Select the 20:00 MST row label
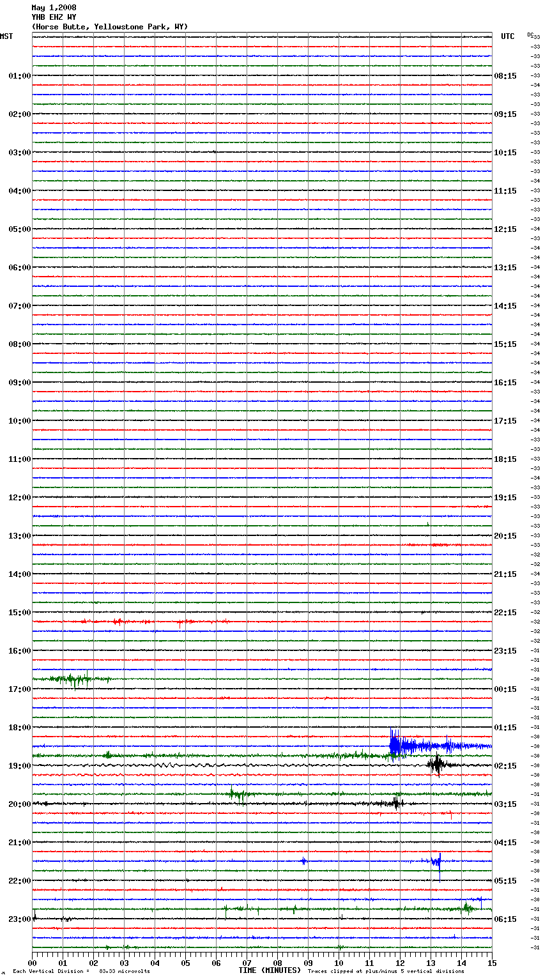The height and width of the screenshot is (980, 543). (20, 804)
